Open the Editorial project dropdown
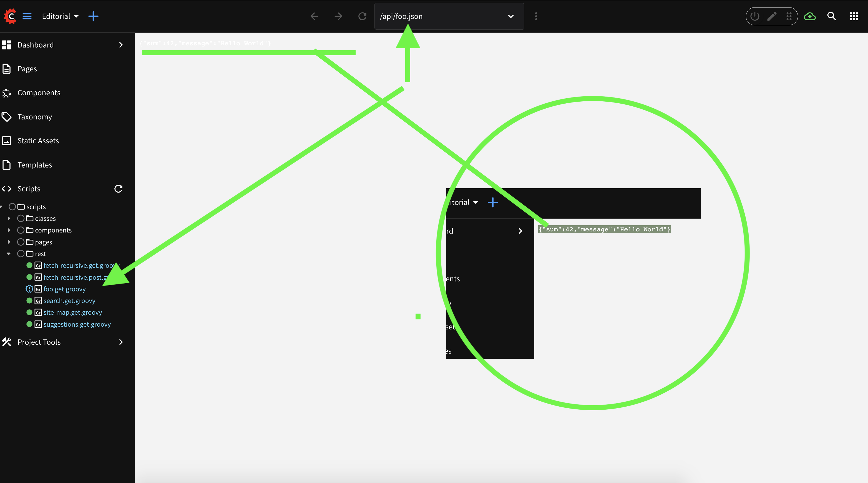Image resolution: width=868 pixels, height=483 pixels. pyautogui.click(x=60, y=16)
